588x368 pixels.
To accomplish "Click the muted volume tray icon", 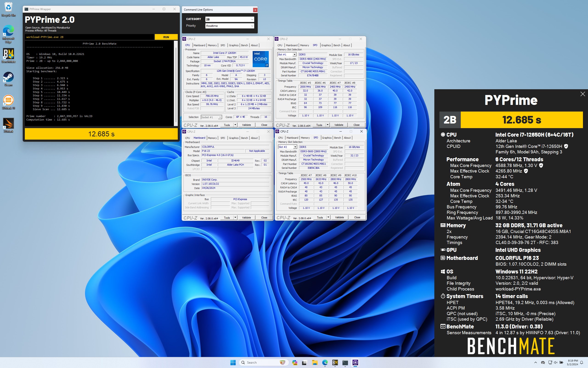I will [555, 362].
